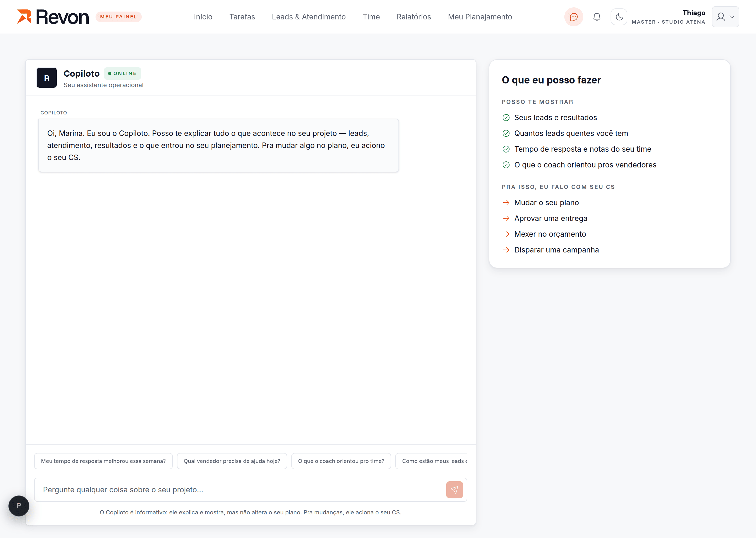Click heading 'O que eu posso fazer'
Viewport: 756px width, 538px height.
point(551,80)
